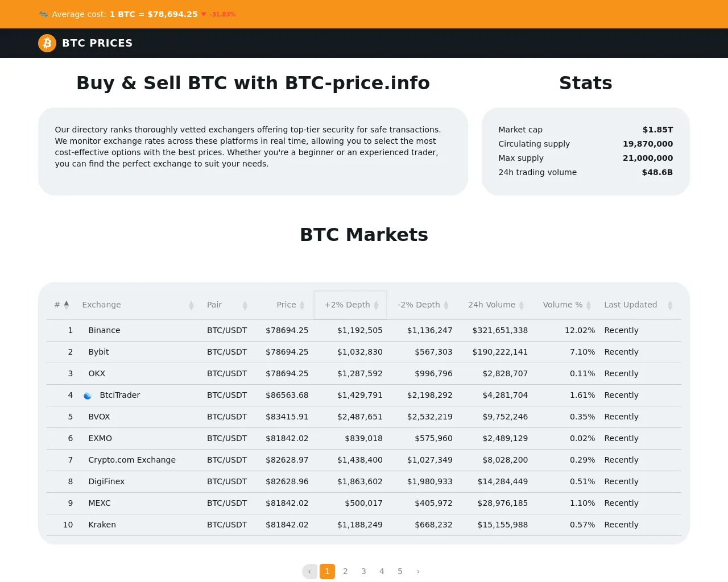Screen dimensions: 728x582
Task: Sort by -2% Depth column arrows
Action: pyautogui.click(x=446, y=305)
